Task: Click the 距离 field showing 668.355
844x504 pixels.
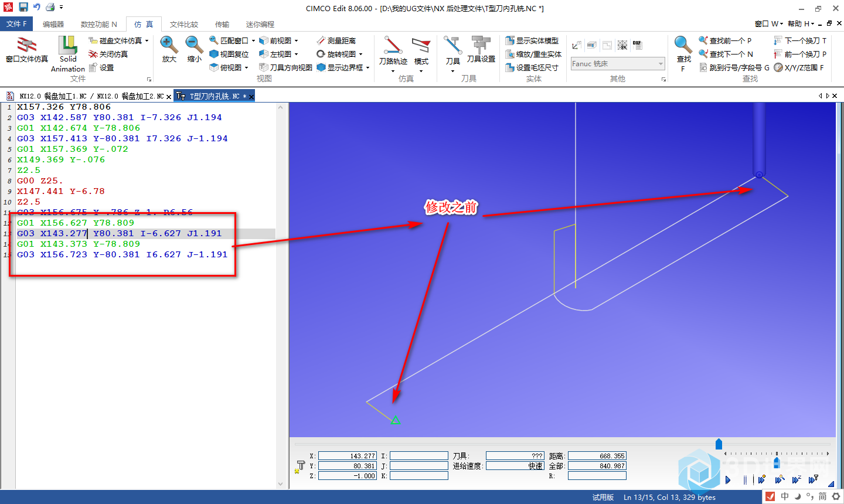Action: 597,456
